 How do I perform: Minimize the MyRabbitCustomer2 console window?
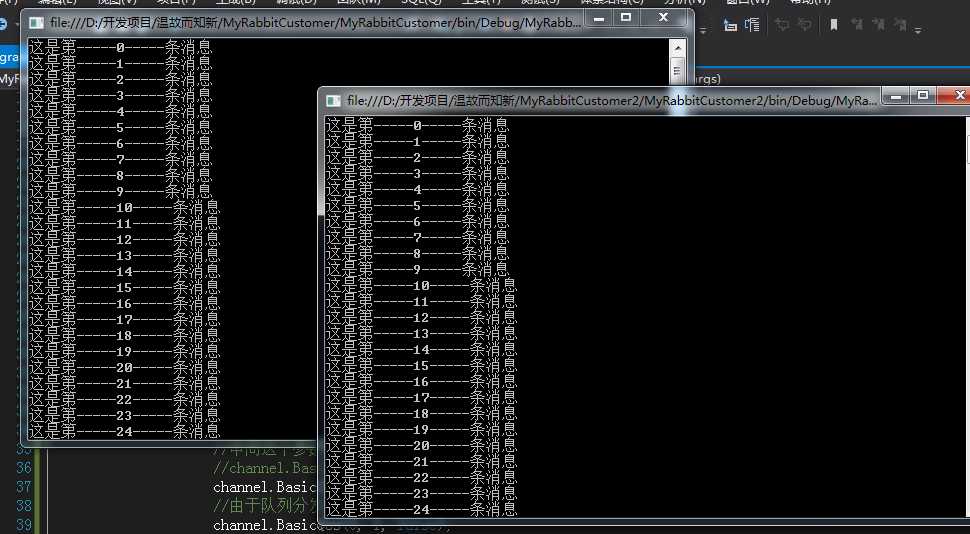point(896,96)
